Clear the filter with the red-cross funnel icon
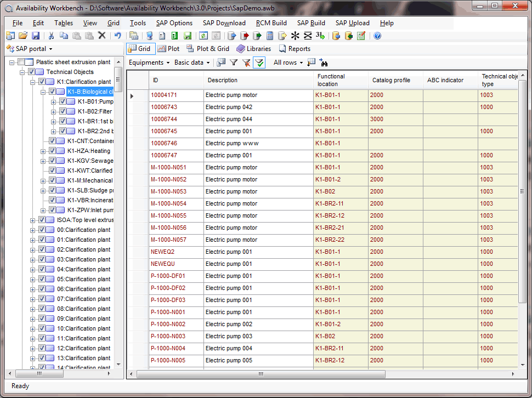The width and height of the screenshot is (532, 398). pyautogui.click(x=246, y=63)
